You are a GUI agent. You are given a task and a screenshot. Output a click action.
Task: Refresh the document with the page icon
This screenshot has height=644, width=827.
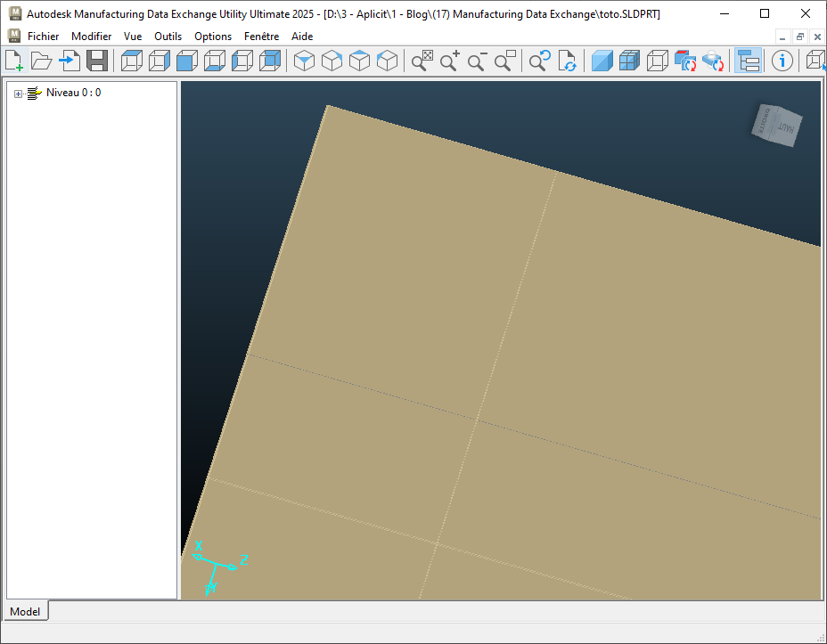(x=567, y=61)
